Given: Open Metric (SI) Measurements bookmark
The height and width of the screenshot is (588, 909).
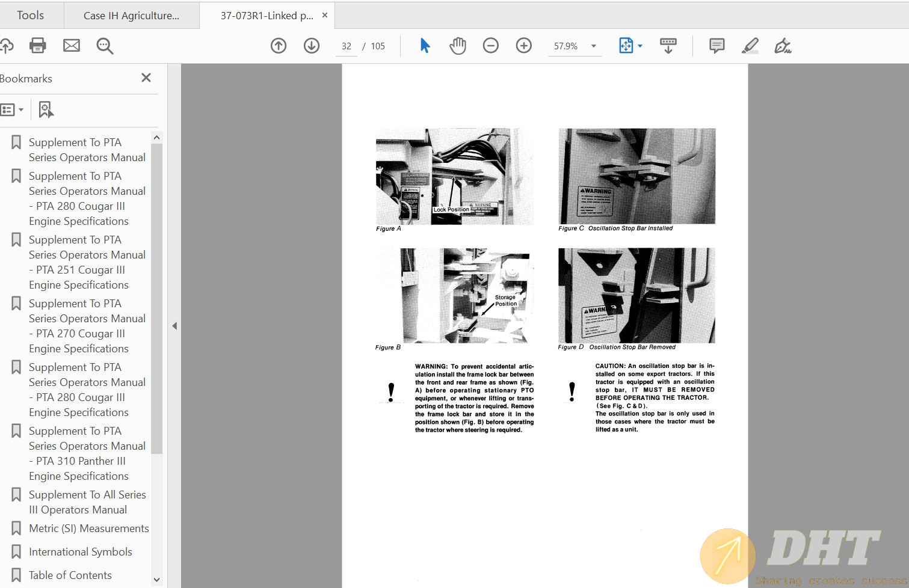Looking at the screenshot, I should pyautogui.click(x=89, y=528).
